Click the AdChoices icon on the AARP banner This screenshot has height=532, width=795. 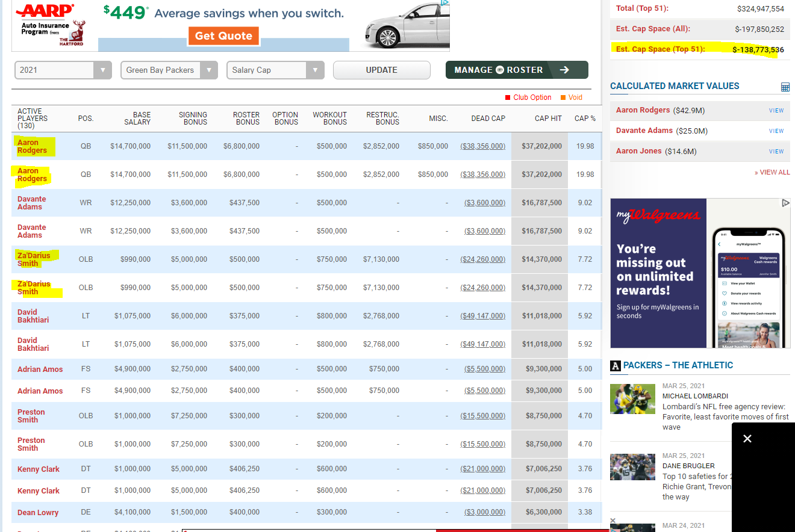tap(444, 3)
